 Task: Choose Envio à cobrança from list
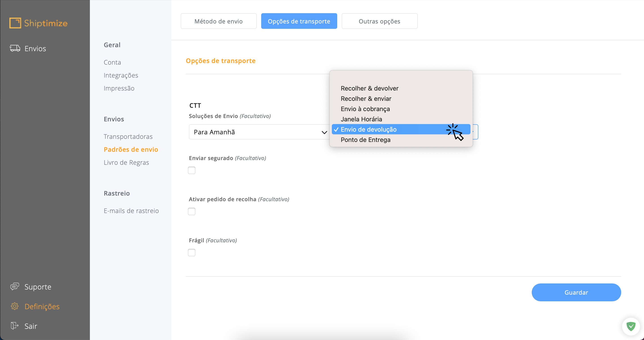coord(401,109)
